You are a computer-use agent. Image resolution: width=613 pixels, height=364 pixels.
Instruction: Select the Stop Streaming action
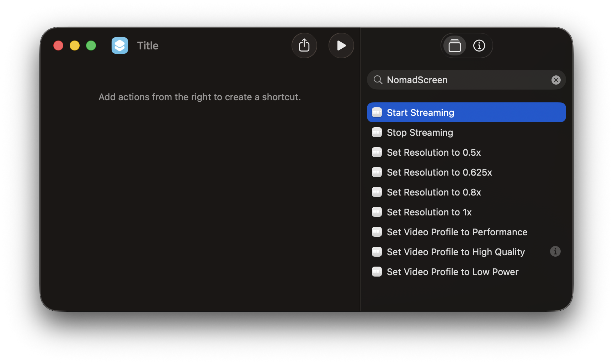[466, 132]
